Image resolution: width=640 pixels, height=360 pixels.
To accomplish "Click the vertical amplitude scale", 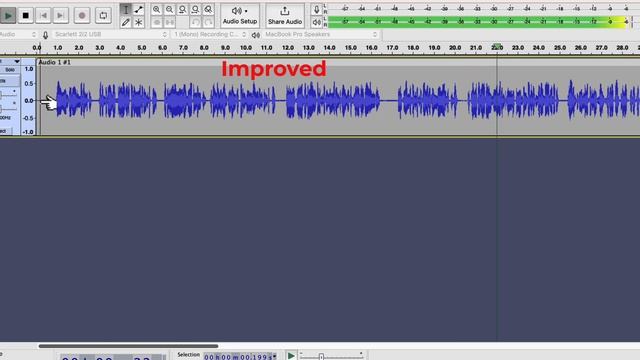I will (x=29, y=100).
